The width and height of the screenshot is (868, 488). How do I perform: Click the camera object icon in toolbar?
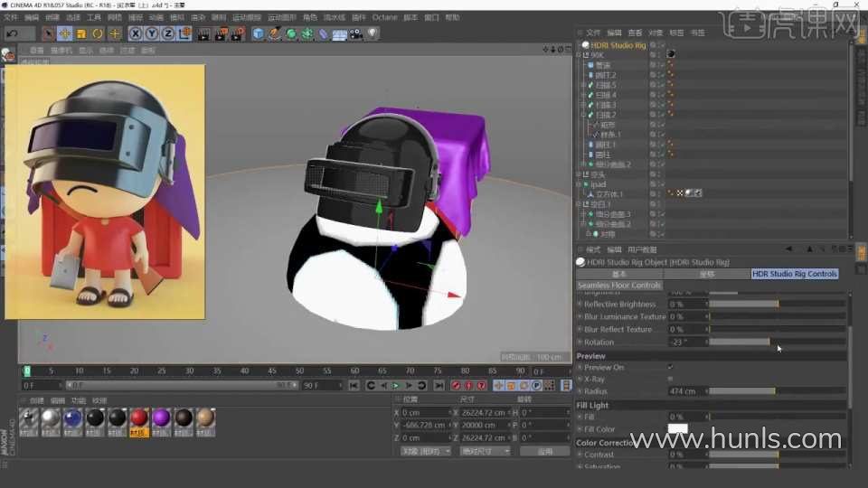(356, 33)
